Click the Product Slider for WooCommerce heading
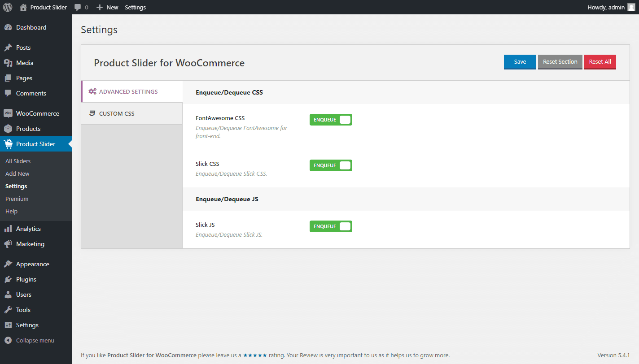The height and width of the screenshot is (364, 639). point(169,63)
